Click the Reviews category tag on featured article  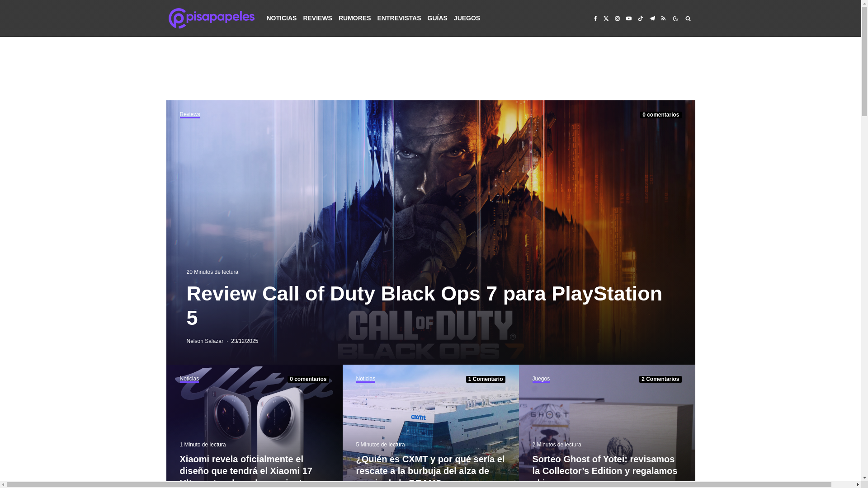click(190, 115)
